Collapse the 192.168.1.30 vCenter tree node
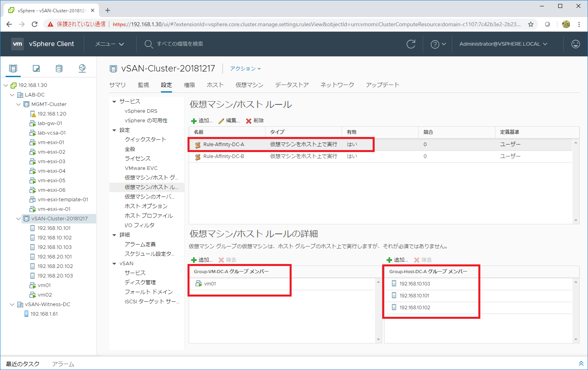This screenshot has width=588, height=370. pos(6,85)
